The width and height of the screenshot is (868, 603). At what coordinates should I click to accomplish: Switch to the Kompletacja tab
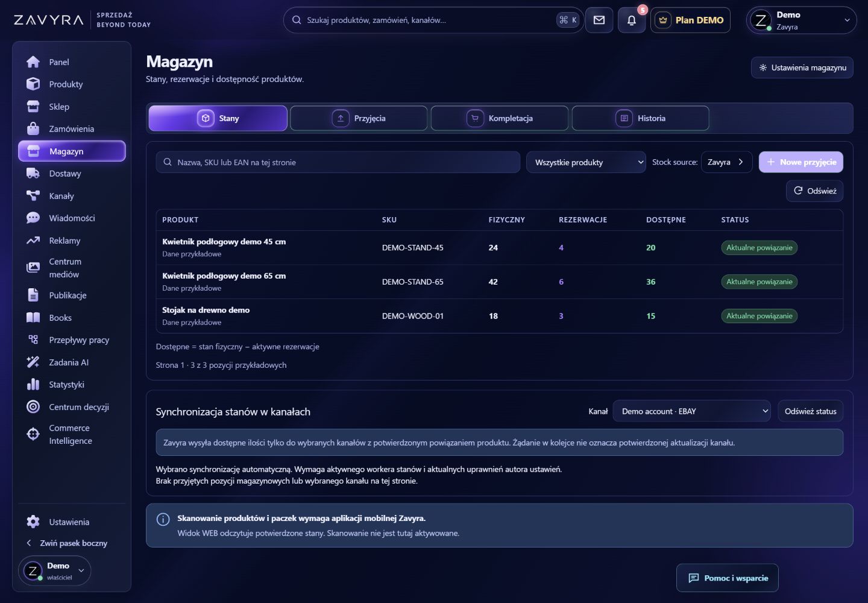[x=500, y=118]
